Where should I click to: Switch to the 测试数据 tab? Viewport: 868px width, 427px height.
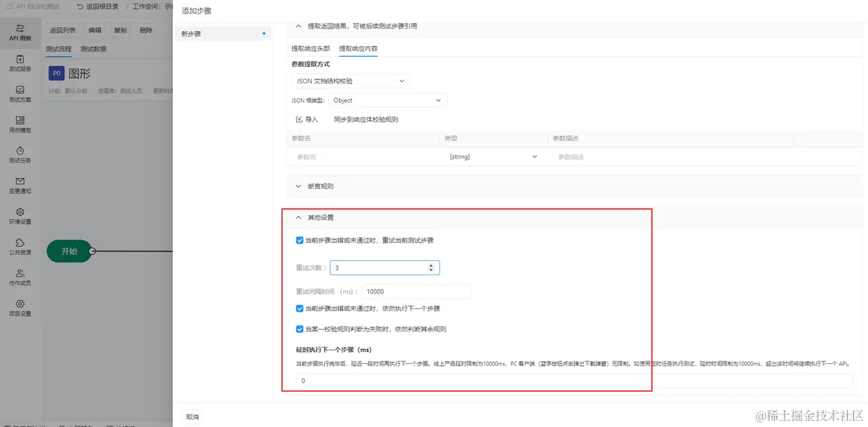tap(93, 49)
